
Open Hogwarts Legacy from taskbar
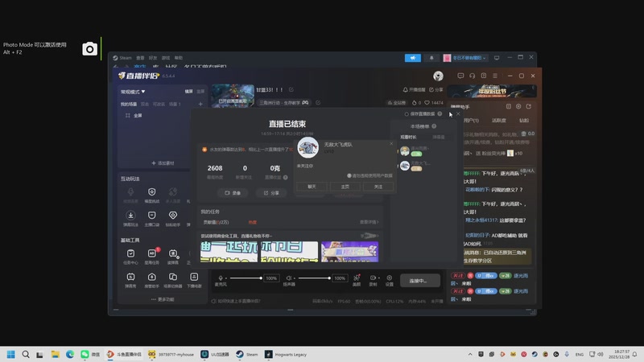[x=286, y=354]
